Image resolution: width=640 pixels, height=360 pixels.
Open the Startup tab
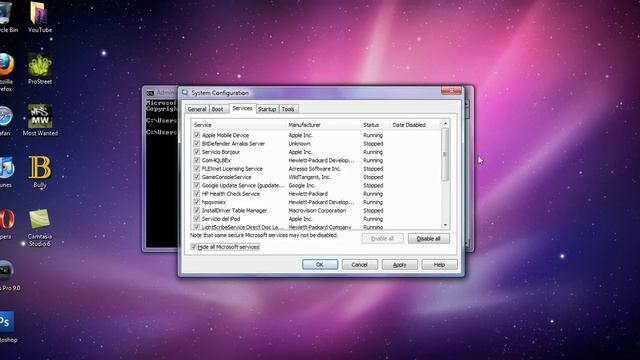coord(267,109)
